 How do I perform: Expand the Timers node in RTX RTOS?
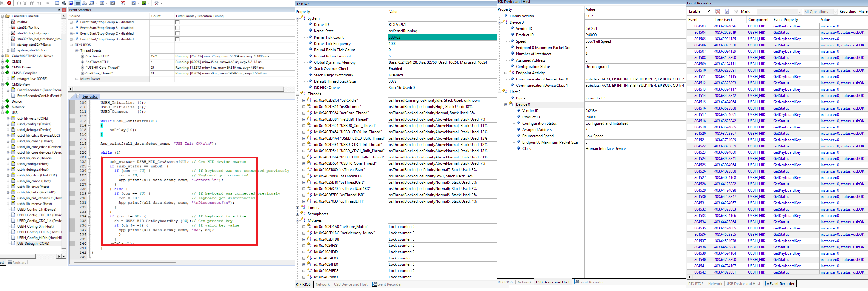(x=298, y=208)
